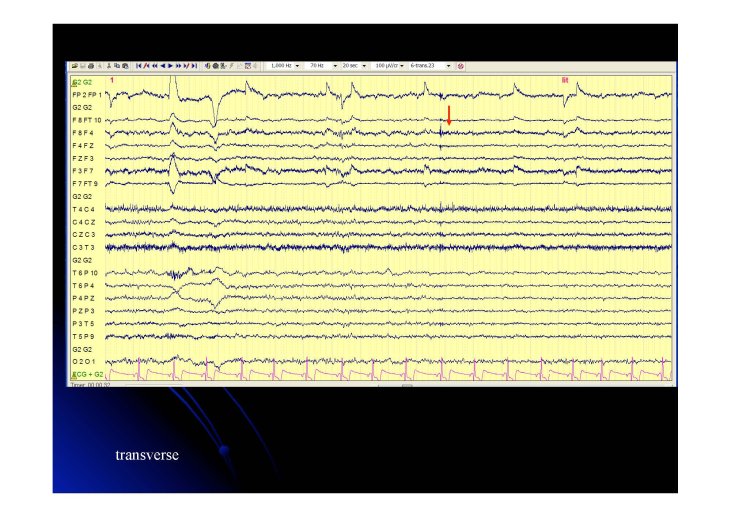This screenshot has width=731, height=517.
Task: Open the 70 Hz high filter dropdown
Action: click(335, 66)
